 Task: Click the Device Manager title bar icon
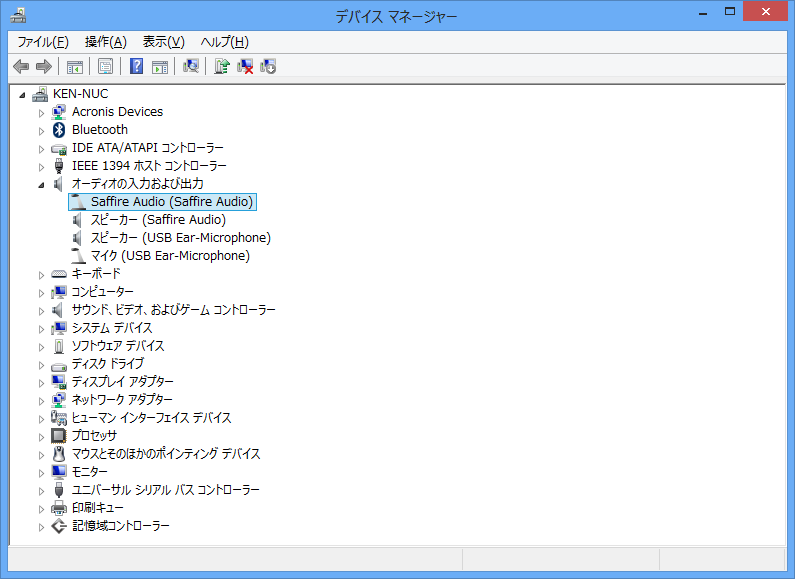[18, 15]
